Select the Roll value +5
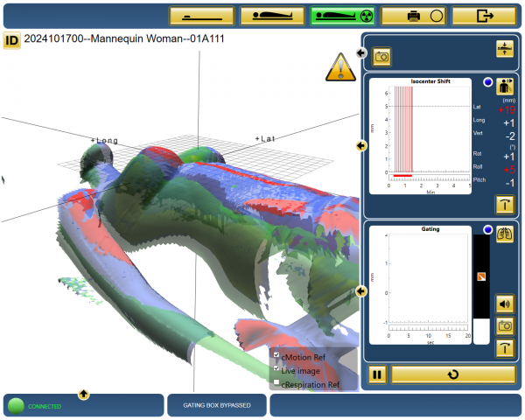 (x=509, y=170)
